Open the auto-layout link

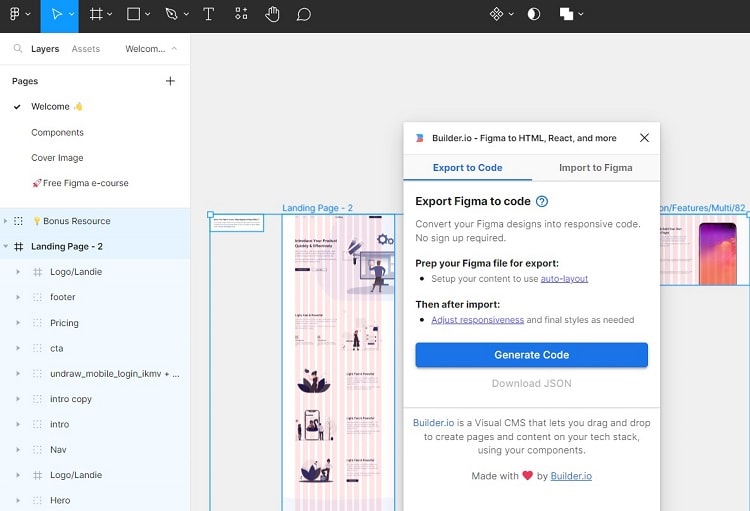[x=564, y=279]
